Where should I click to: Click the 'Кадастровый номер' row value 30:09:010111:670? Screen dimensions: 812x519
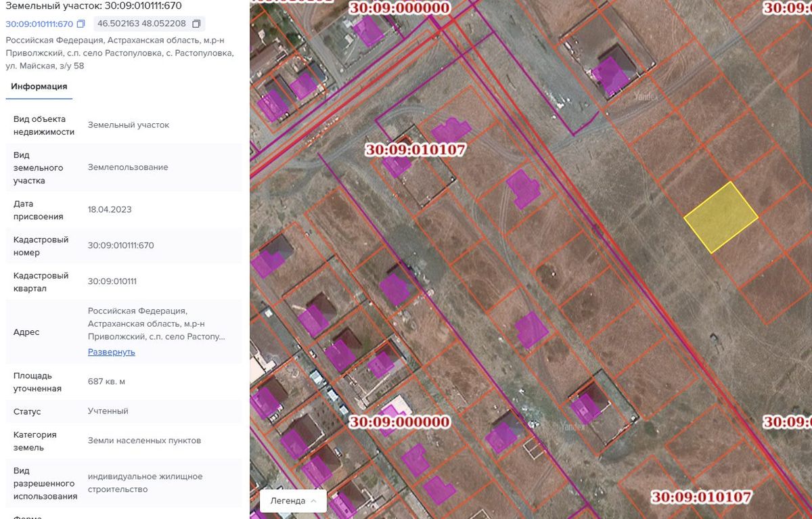[x=121, y=246]
